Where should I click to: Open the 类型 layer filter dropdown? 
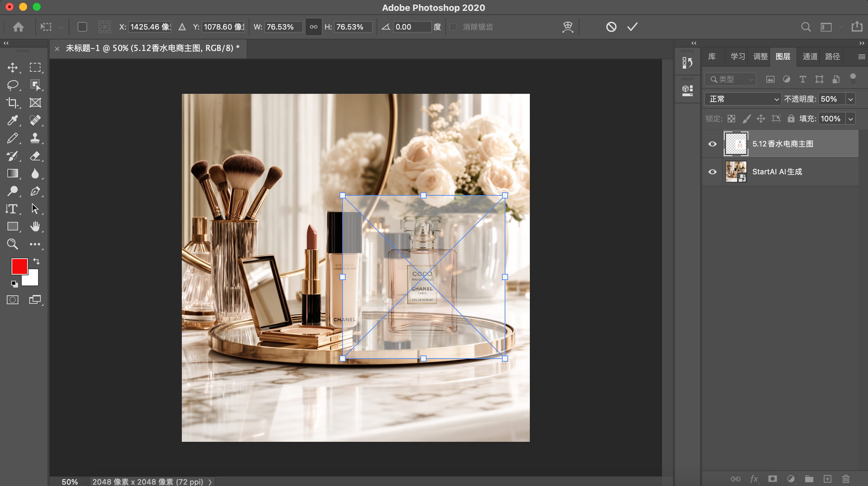coord(730,79)
